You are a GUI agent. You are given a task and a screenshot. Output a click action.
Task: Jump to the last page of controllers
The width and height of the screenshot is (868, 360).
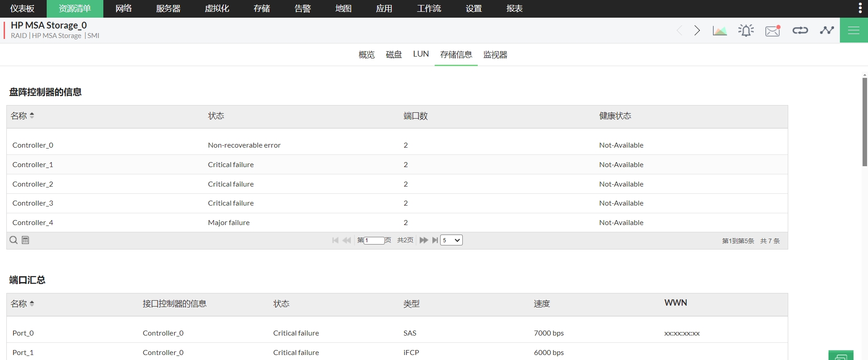(x=435, y=240)
